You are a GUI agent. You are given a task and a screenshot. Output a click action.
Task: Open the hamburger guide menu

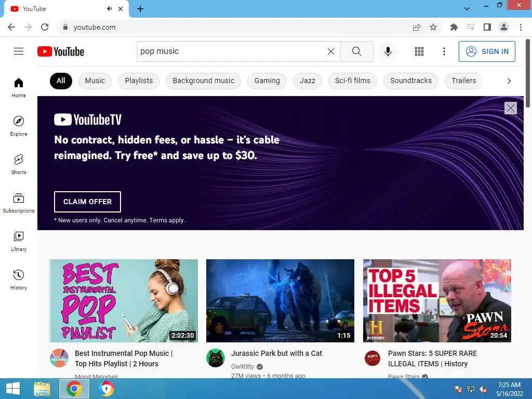19,51
